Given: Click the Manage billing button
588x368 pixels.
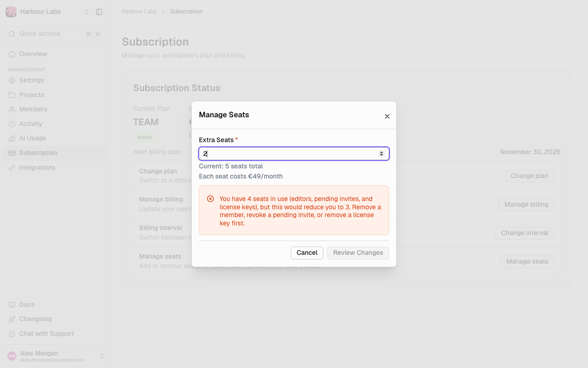Looking at the screenshot, I should 526,205.
